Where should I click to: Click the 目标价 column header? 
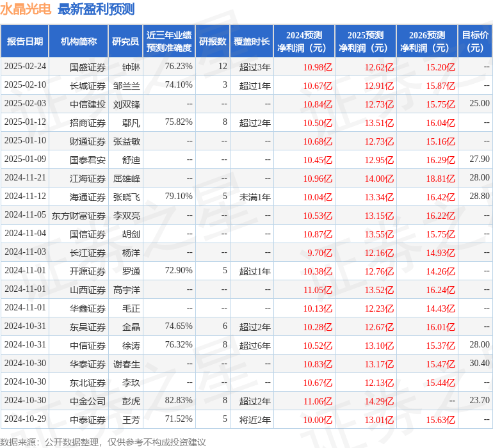tap(475, 41)
